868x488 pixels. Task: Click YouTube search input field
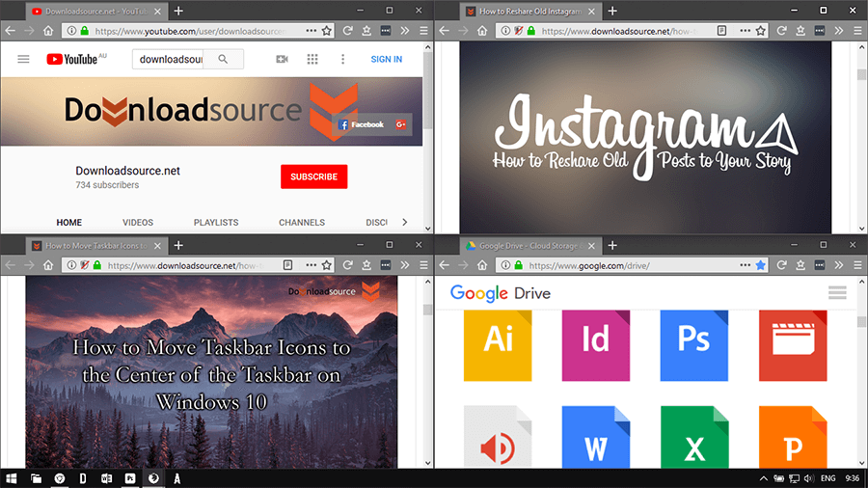(x=168, y=59)
